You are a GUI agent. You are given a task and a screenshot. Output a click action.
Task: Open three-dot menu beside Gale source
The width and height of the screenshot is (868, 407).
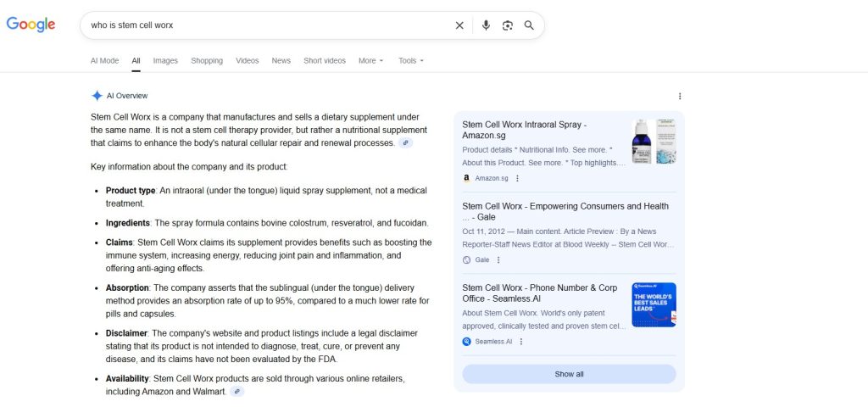[498, 260]
